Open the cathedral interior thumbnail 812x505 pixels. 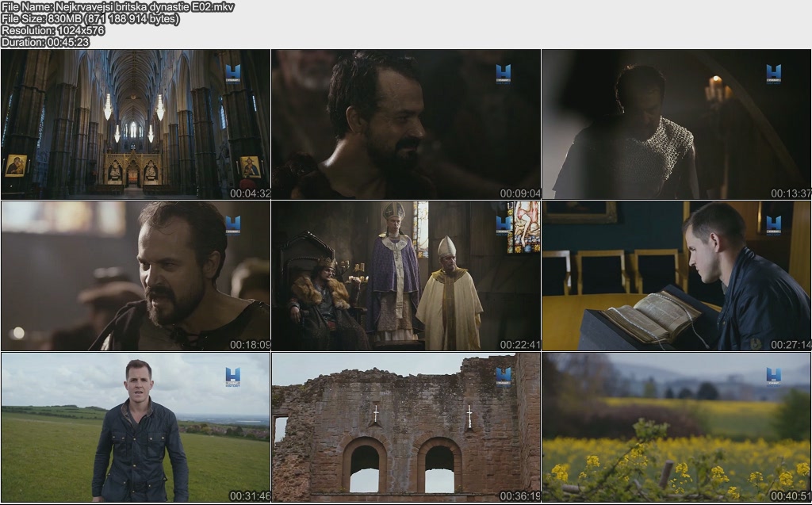(136, 124)
